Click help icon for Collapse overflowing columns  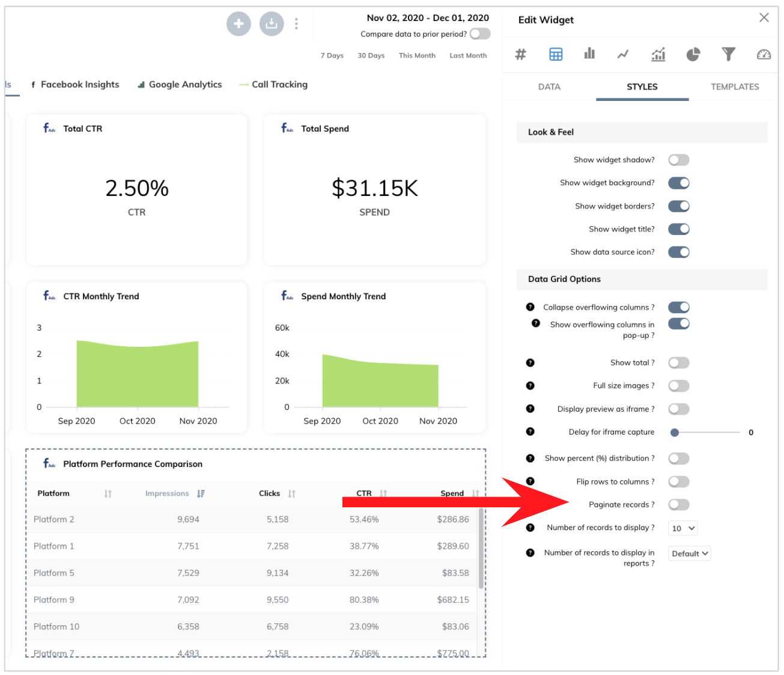pos(530,307)
